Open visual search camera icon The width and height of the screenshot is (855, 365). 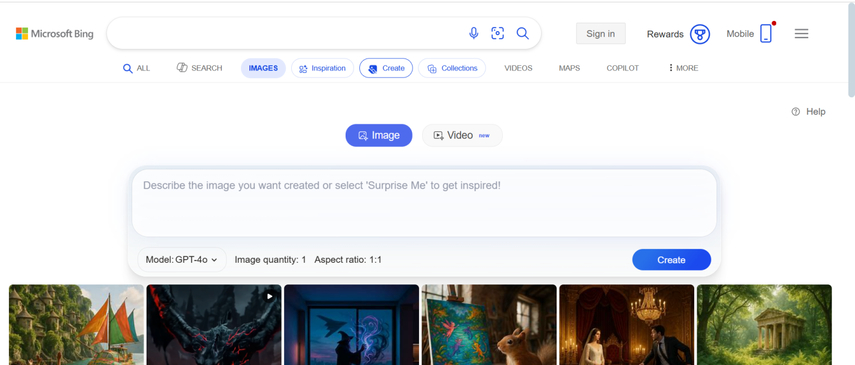click(497, 33)
